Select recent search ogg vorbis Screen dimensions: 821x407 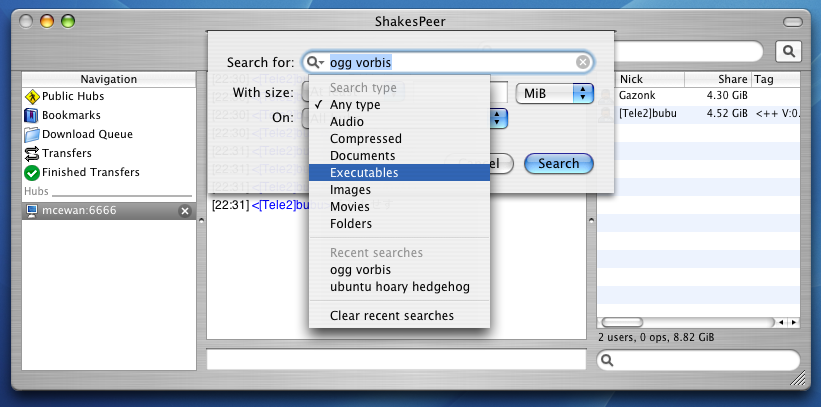(399, 270)
